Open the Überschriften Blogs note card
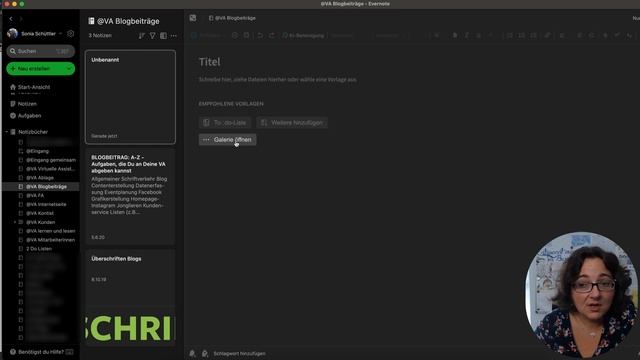 tap(130, 298)
